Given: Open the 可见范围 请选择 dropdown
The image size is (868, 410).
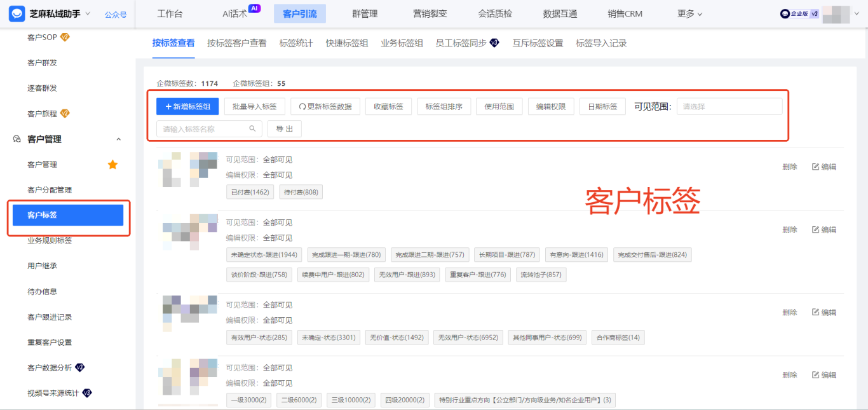Looking at the screenshot, I should click(729, 107).
